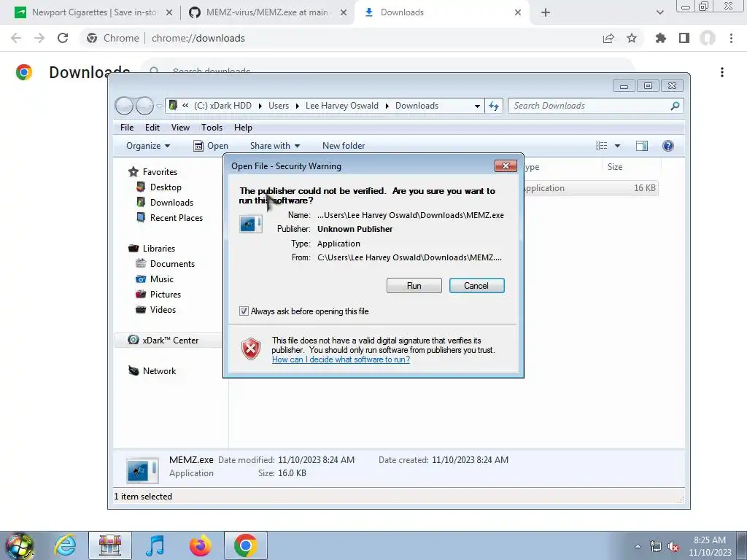This screenshot has width=747, height=560.
Task: Bookmark this page with star icon
Action: click(632, 38)
